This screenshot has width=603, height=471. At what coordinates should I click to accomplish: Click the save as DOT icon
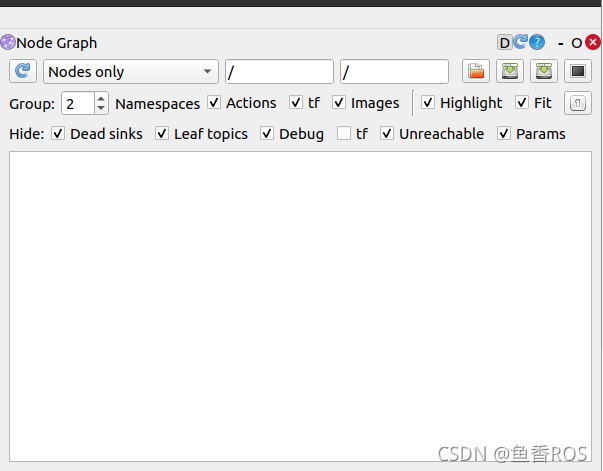coord(510,72)
